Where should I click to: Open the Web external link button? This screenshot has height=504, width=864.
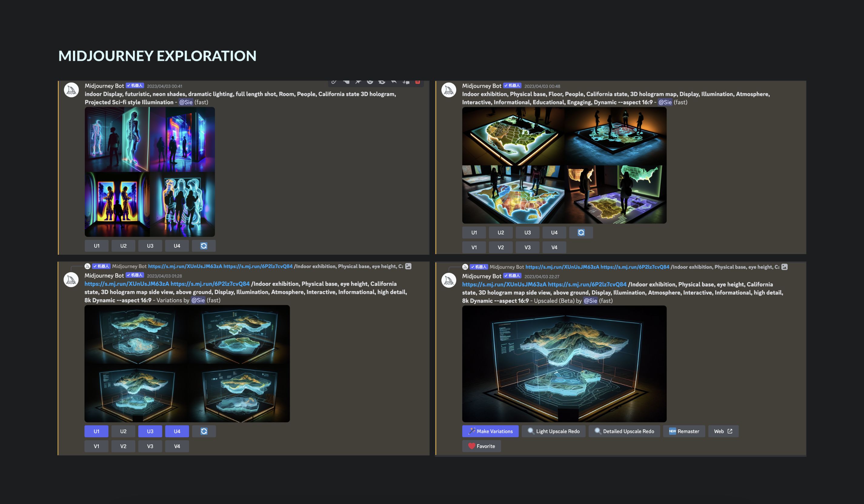[723, 431]
